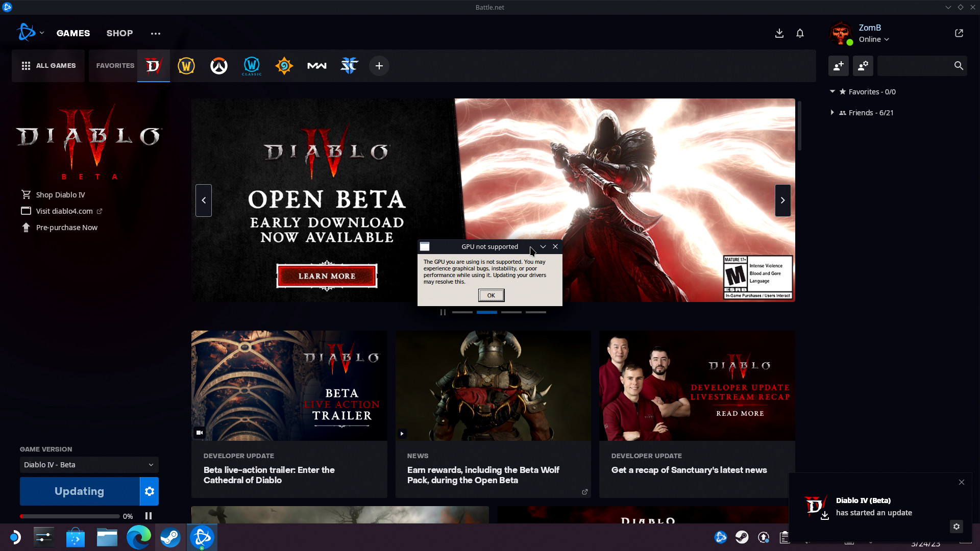Open Developer Update Livestream Recap thumbnail
This screenshot has width=980, height=551.
[697, 386]
